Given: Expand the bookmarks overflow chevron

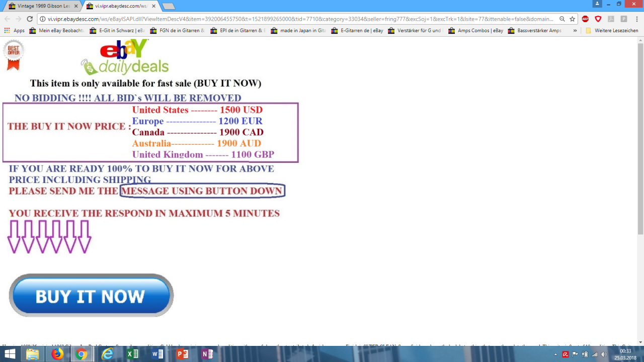Looking at the screenshot, I should [575, 31].
